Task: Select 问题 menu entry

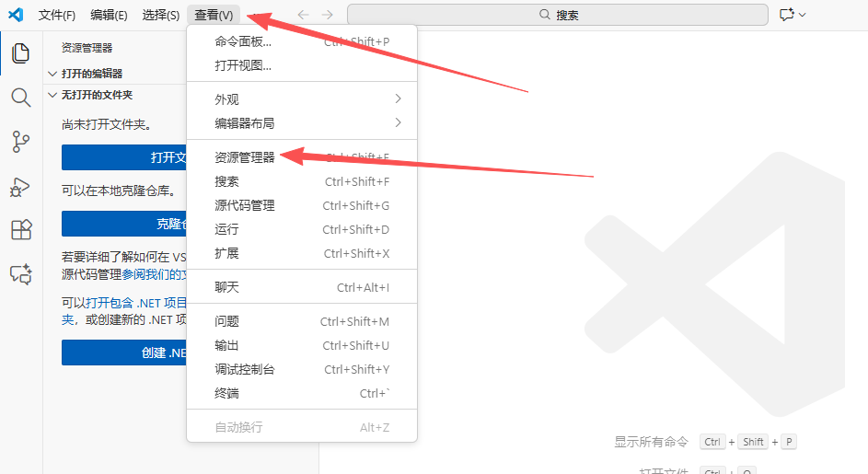Action: click(302, 321)
